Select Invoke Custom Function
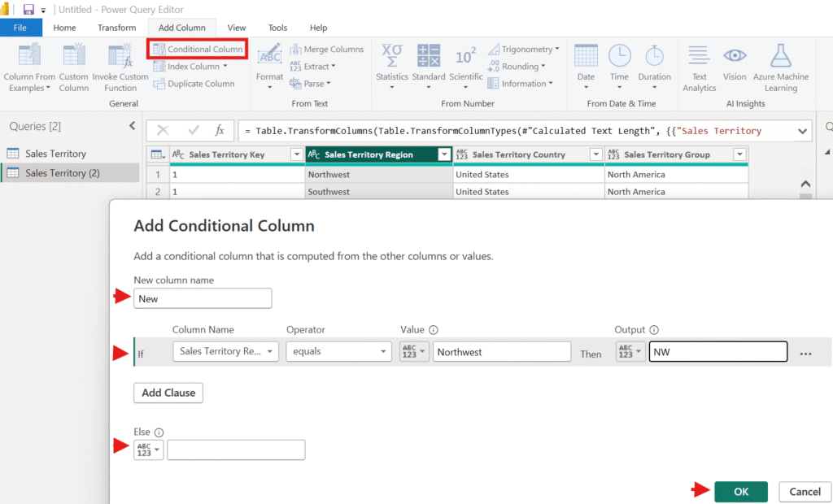 click(x=120, y=68)
